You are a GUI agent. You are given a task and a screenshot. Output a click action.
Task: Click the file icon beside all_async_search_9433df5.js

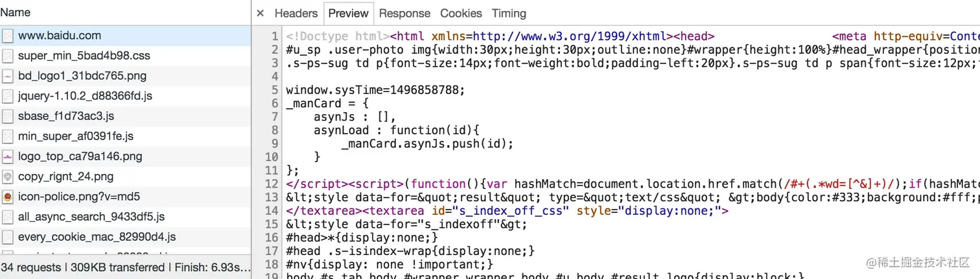click(x=8, y=217)
